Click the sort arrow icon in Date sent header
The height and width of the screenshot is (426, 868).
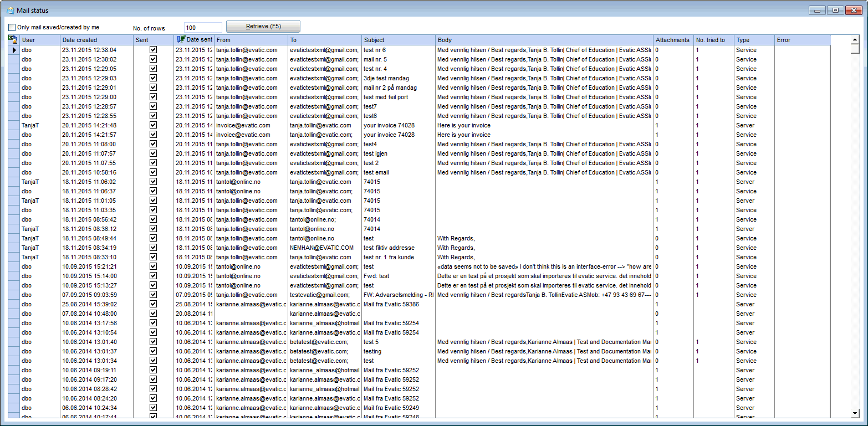pyautogui.click(x=180, y=39)
